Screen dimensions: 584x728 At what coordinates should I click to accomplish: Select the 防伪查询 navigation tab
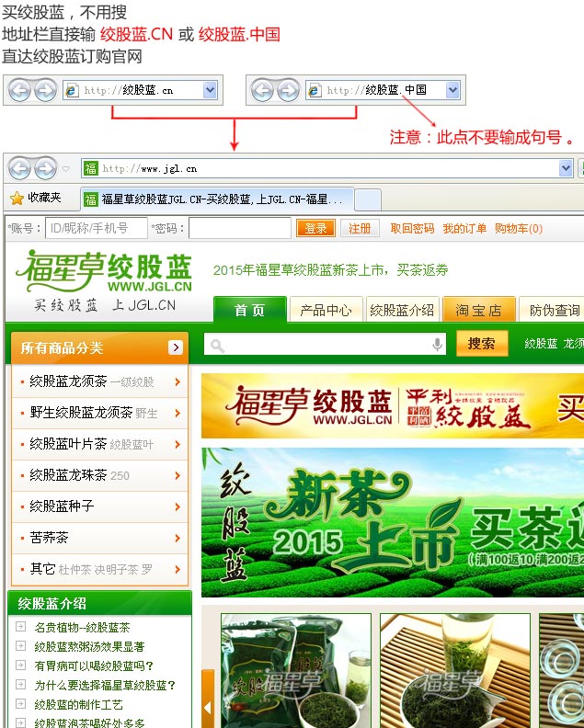[x=552, y=309]
